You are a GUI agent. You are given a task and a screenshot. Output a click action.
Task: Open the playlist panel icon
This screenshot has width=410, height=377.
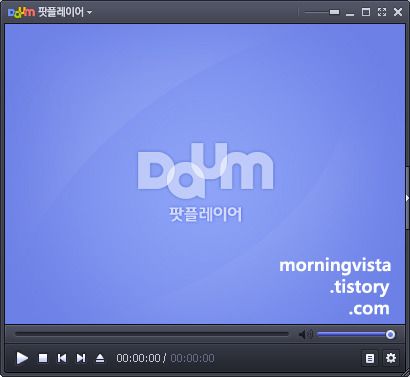[x=370, y=358]
